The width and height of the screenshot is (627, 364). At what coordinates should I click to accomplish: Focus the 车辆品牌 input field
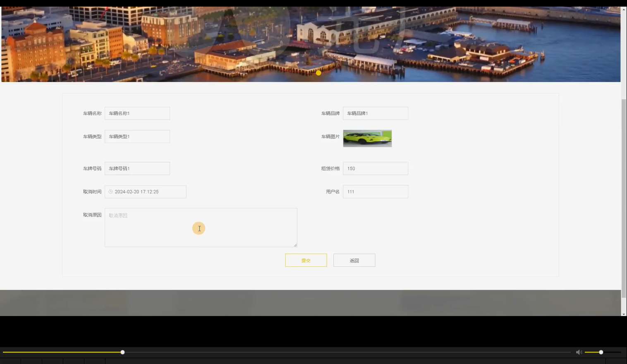pyautogui.click(x=376, y=113)
